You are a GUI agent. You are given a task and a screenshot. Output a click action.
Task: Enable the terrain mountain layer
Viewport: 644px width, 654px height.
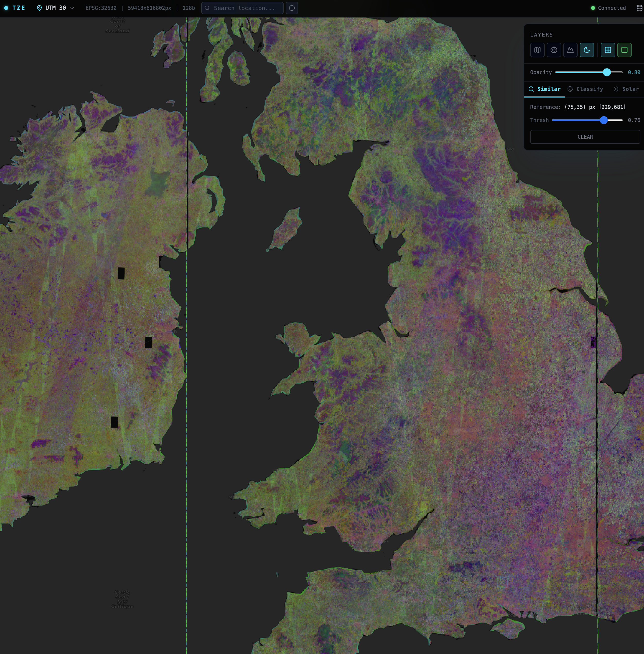pyautogui.click(x=570, y=50)
